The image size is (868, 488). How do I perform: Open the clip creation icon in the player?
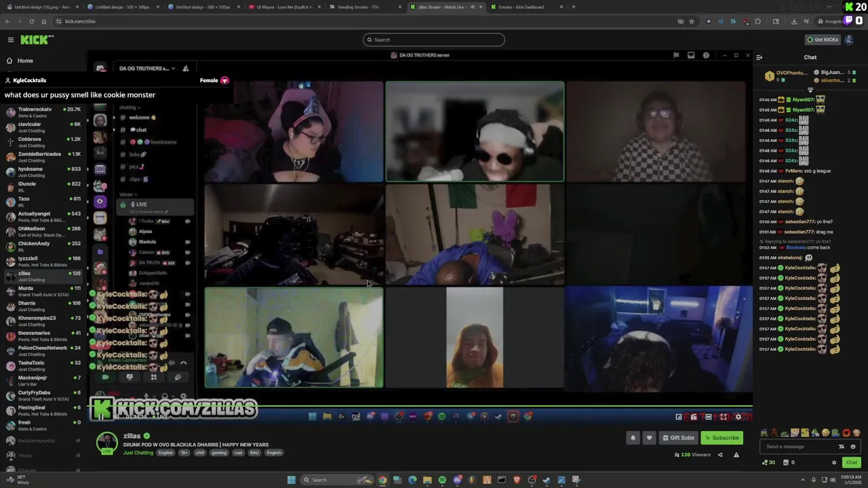(x=694, y=417)
